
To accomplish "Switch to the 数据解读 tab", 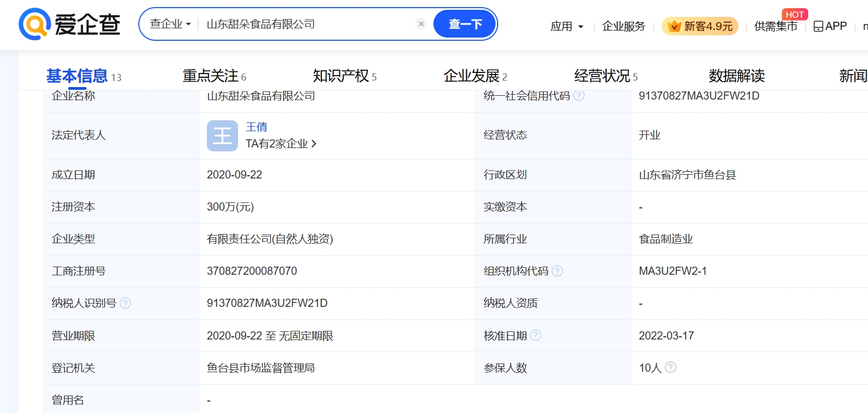I will coord(737,76).
